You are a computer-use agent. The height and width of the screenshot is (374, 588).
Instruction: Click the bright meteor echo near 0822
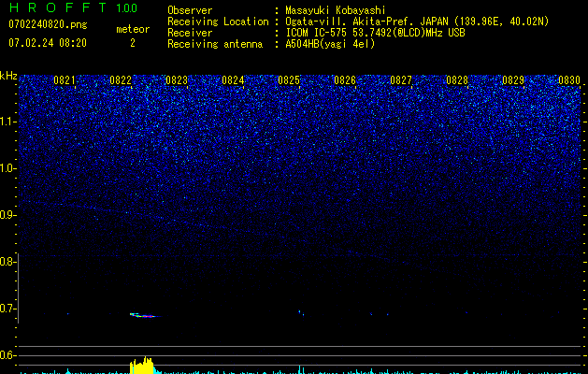point(144,315)
